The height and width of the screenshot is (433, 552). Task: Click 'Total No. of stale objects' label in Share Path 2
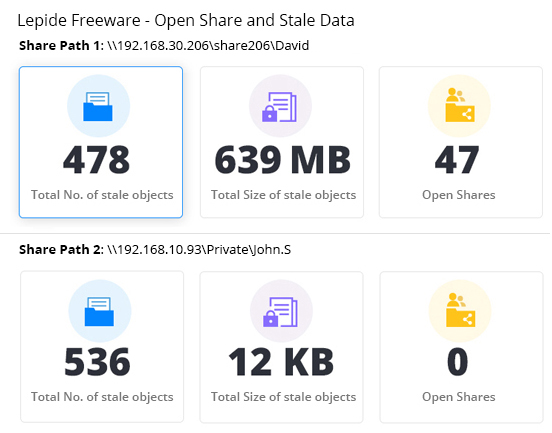[x=102, y=397]
